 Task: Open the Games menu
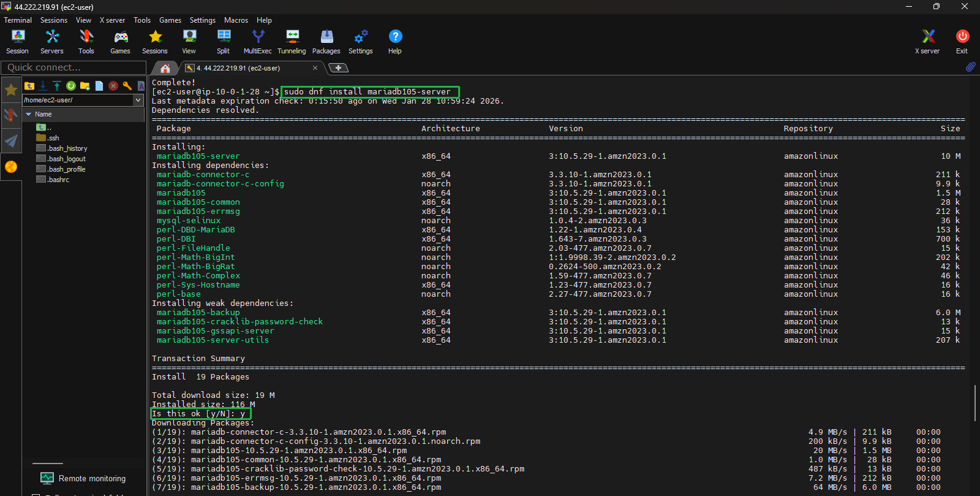click(x=170, y=20)
